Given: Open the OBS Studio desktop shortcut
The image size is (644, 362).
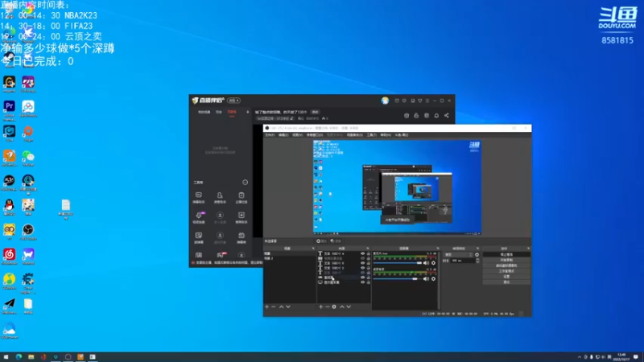Looking at the screenshot, I should [28, 230].
